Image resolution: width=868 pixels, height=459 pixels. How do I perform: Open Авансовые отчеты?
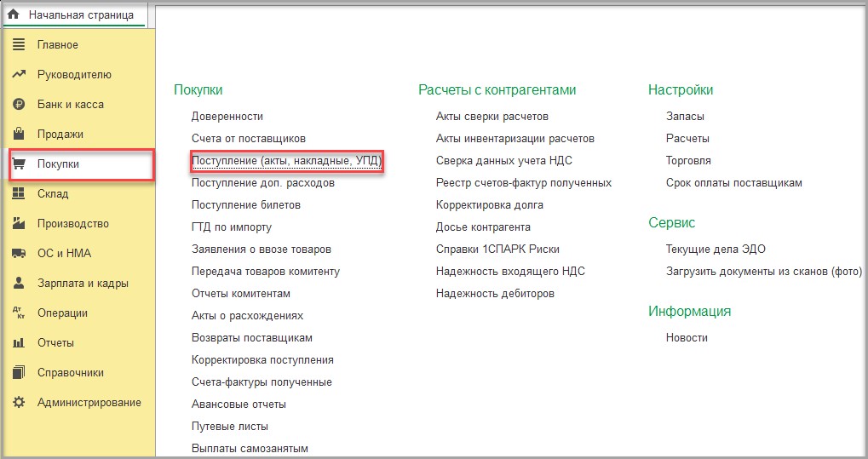(x=239, y=404)
